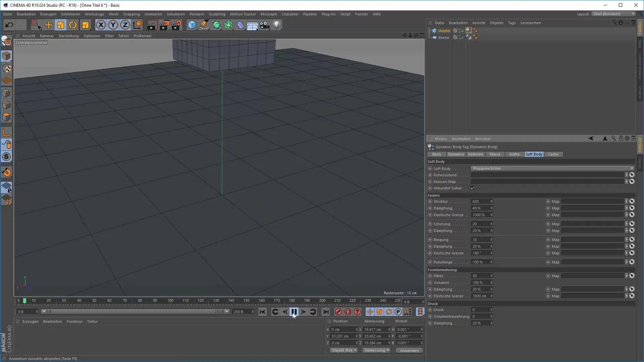Click the Härte value stepper
The image size is (644, 362).
click(x=491, y=276)
